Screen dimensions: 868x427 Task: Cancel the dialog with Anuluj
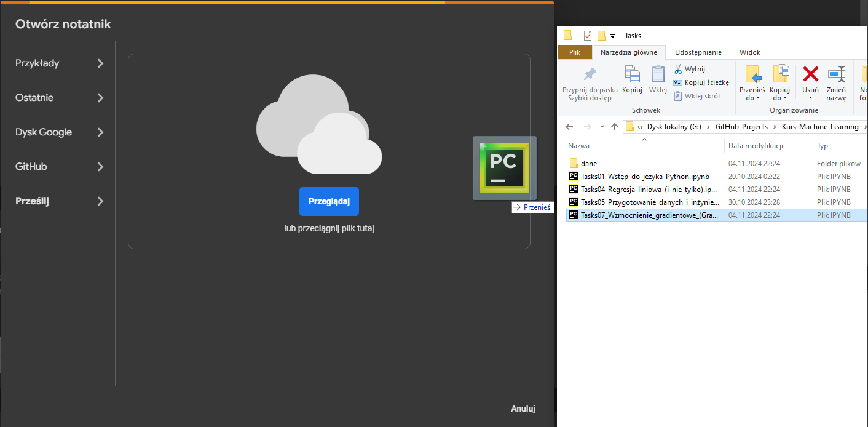point(523,409)
